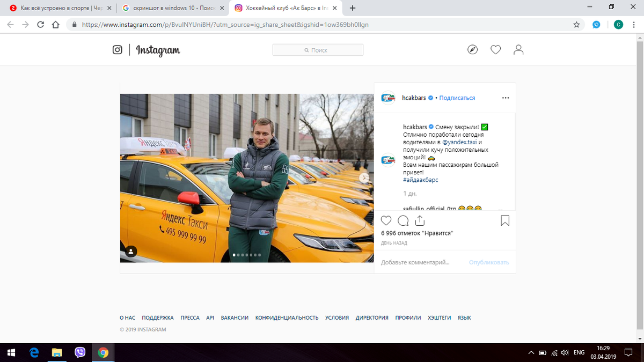Open File Explorer from taskbar

point(57,352)
